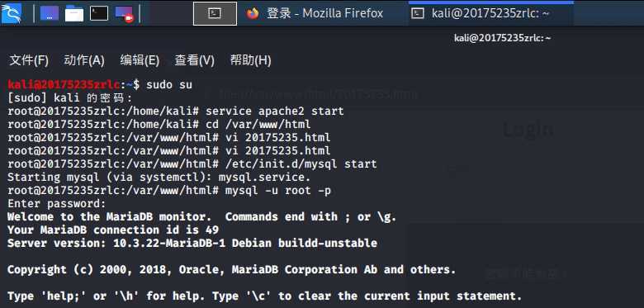
Task: Open the 文件(F) menu
Action: (x=29, y=60)
